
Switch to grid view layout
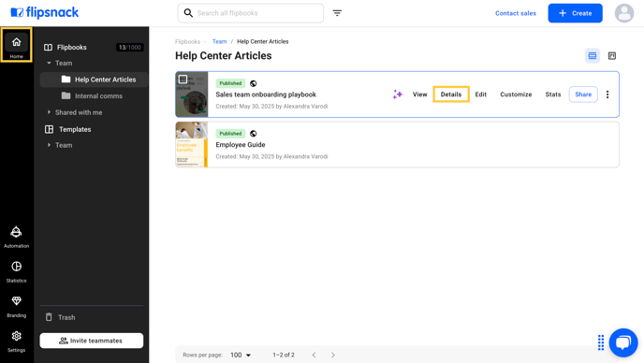coord(611,56)
